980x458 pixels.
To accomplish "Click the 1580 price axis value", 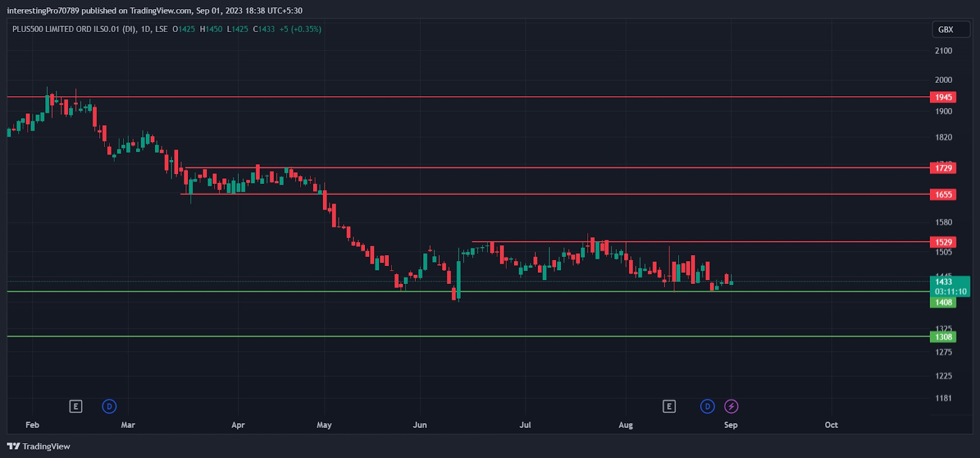I will tap(943, 223).
